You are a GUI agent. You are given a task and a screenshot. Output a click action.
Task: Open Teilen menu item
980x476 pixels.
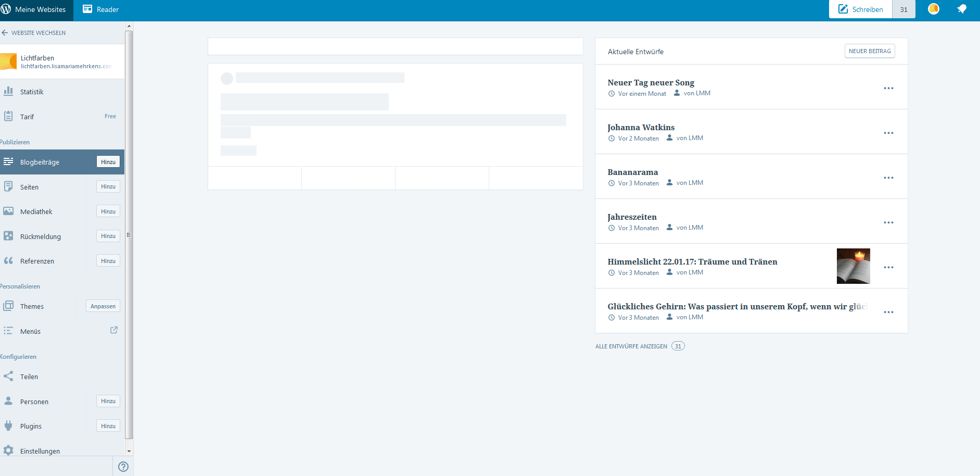(62, 377)
